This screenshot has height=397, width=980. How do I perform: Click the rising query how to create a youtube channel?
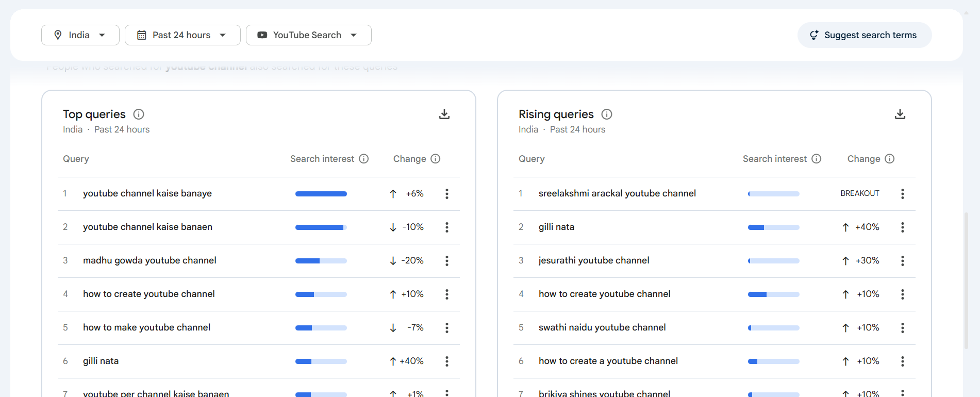[608, 361]
